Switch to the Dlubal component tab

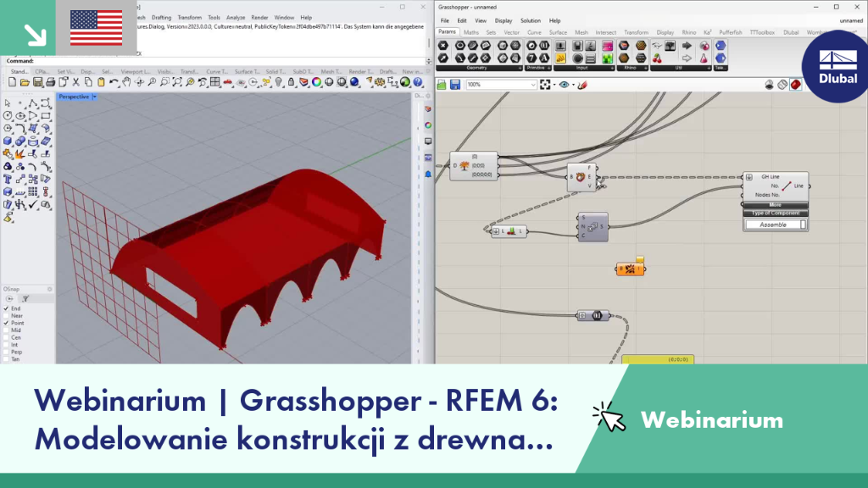791,33
